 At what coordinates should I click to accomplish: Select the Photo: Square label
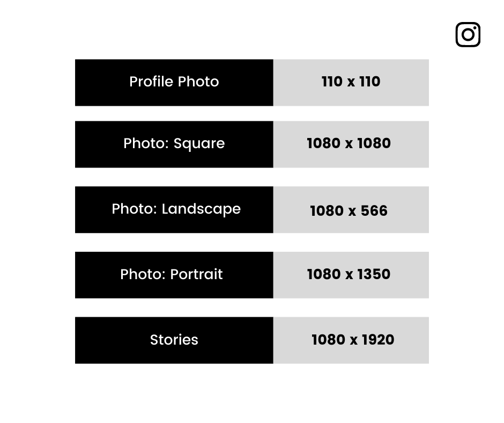coord(174,144)
